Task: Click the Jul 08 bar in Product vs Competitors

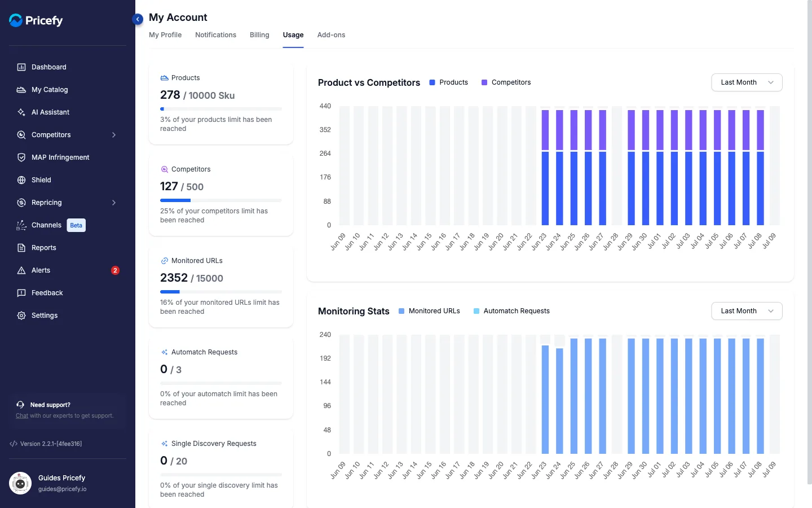Action: [760, 167]
